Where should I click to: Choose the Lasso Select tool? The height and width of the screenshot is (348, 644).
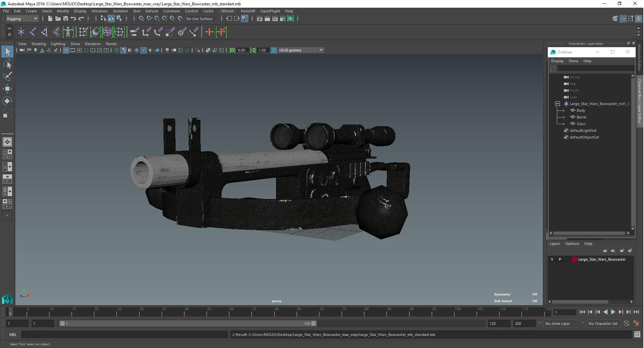[x=7, y=64]
